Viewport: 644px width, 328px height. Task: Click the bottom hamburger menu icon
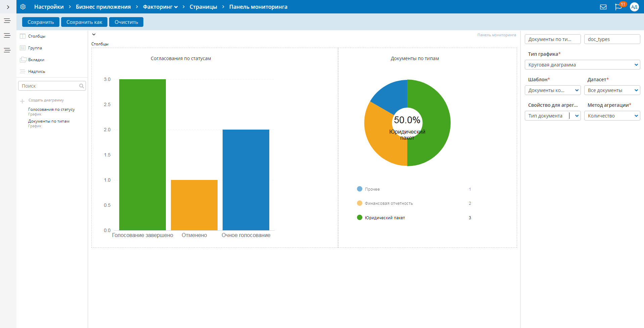[7, 50]
